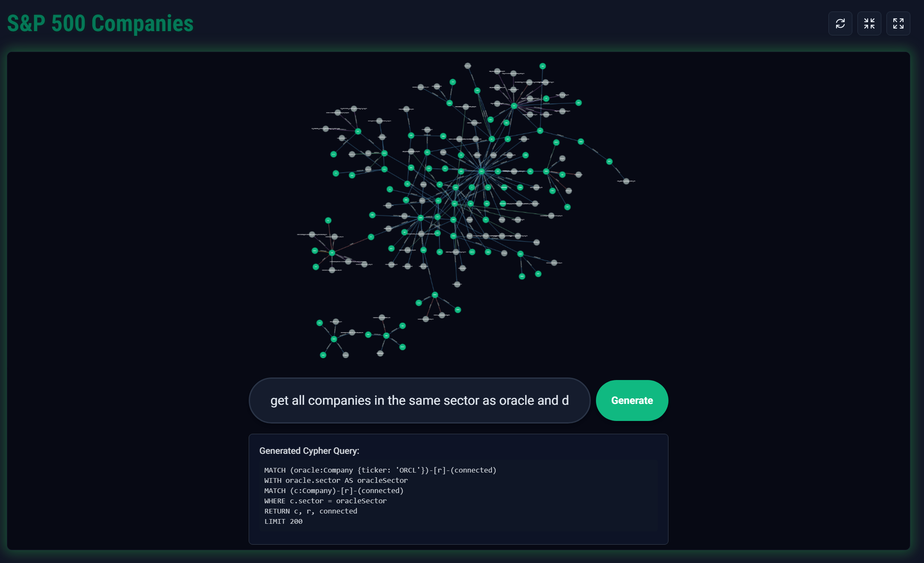The image size is (924, 563).
Task: Click the LIMIT 200 line in the query
Action: coord(283,521)
